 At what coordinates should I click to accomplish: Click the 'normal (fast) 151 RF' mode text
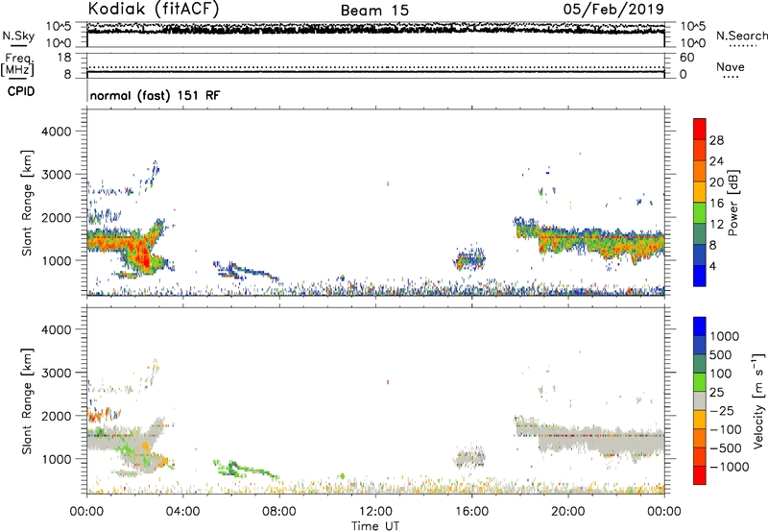(155, 95)
